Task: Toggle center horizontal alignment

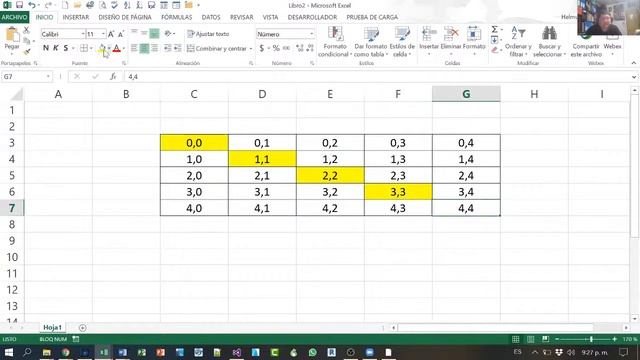Action: click(144, 48)
